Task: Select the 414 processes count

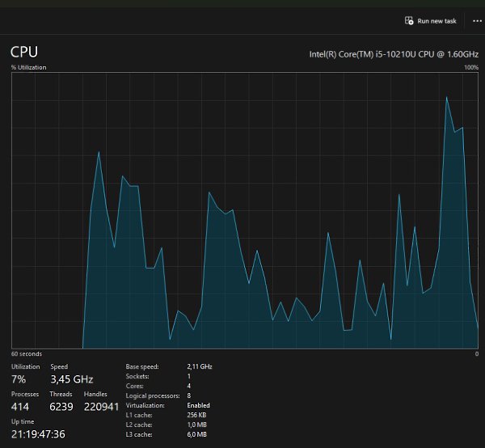Action: (20, 406)
